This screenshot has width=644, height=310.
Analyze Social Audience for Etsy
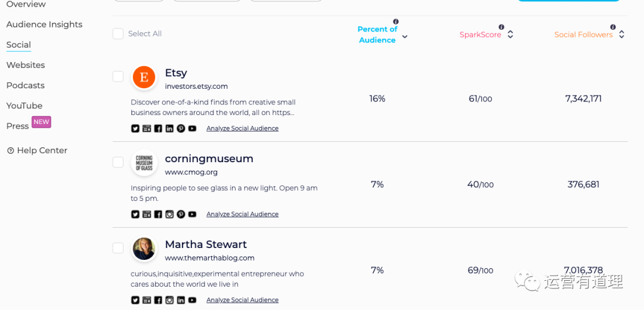pos(242,128)
